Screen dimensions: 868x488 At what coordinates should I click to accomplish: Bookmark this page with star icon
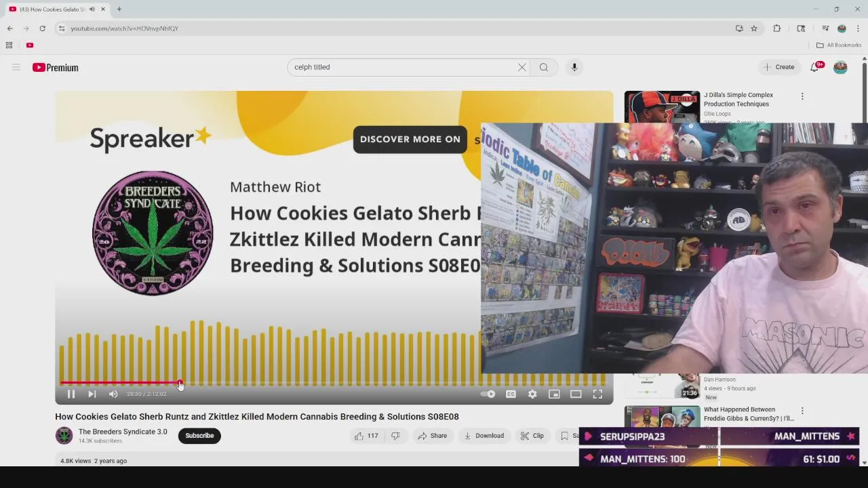coord(754,28)
